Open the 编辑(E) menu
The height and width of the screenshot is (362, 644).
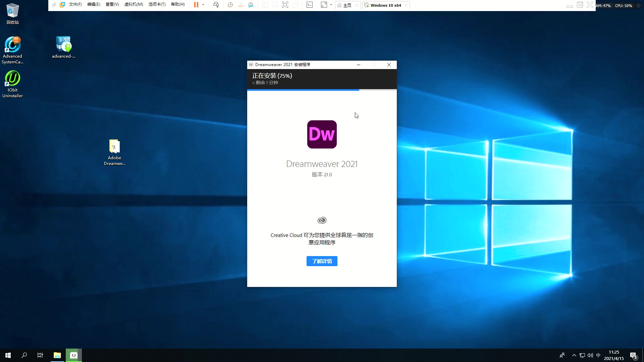tap(94, 5)
